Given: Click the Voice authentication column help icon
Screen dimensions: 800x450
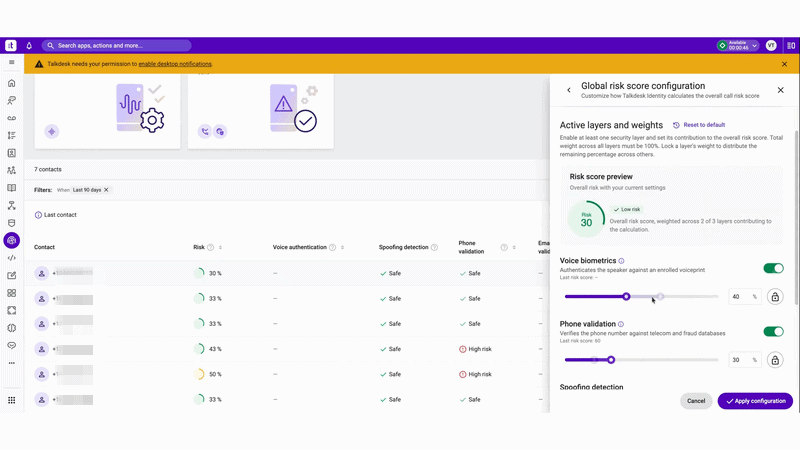Looking at the screenshot, I should click(x=333, y=247).
